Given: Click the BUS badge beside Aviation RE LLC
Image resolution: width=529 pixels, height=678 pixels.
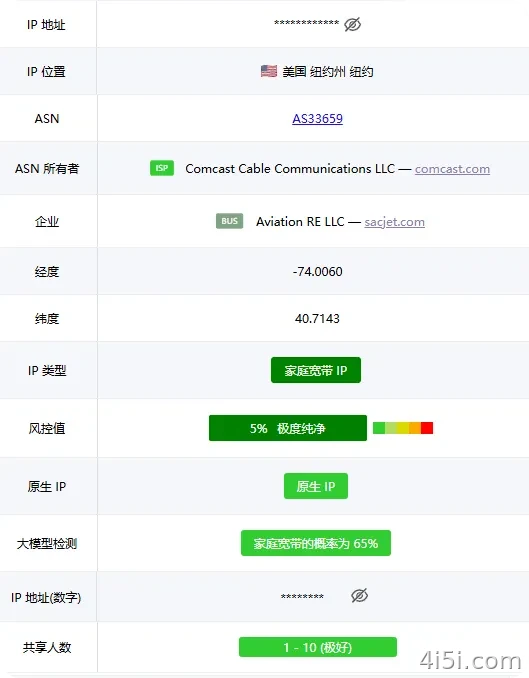Looking at the screenshot, I should pos(229,221).
